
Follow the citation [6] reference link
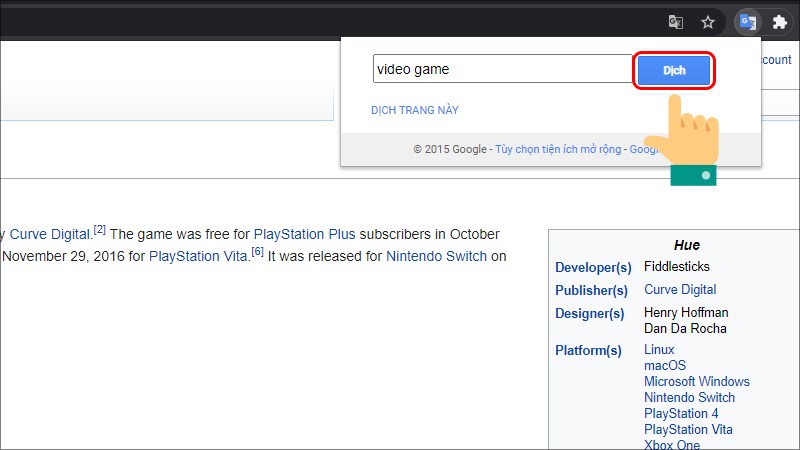click(258, 252)
